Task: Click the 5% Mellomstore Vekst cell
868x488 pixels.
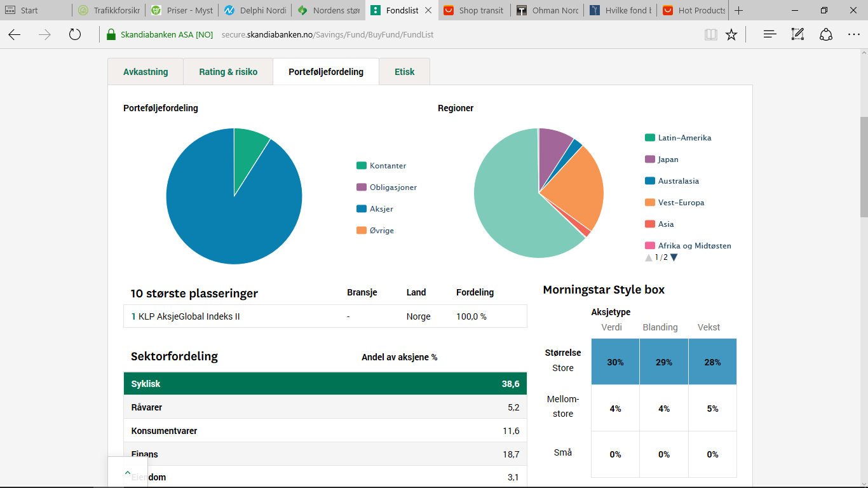Action: pos(712,409)
